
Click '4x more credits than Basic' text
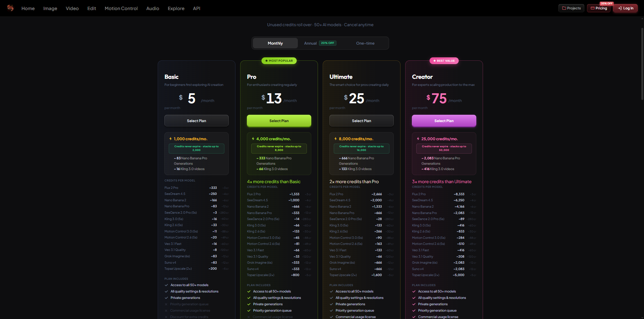[274, 181]
